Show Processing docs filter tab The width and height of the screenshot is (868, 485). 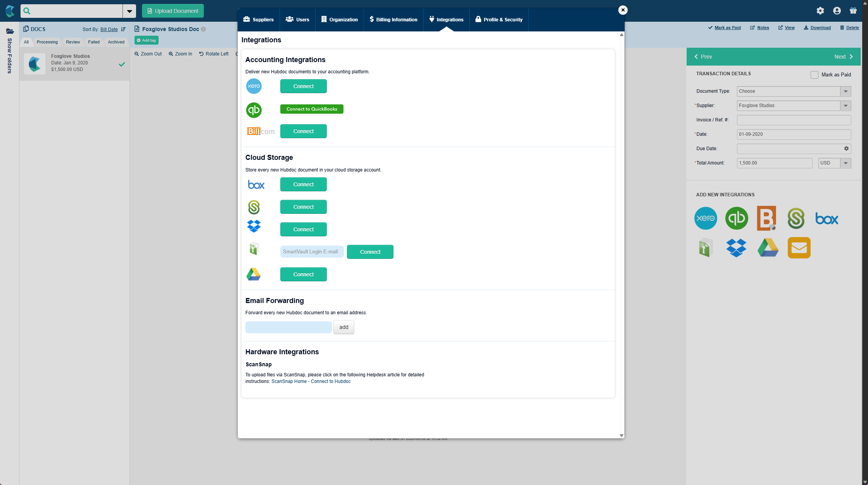[x=47, y=42]
